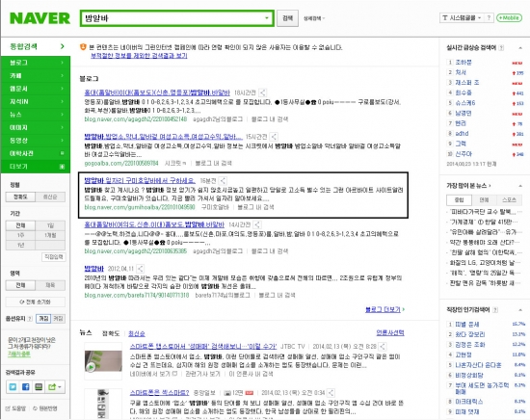
Task: Click the 원본반영 link
Action: click(45, 408)
